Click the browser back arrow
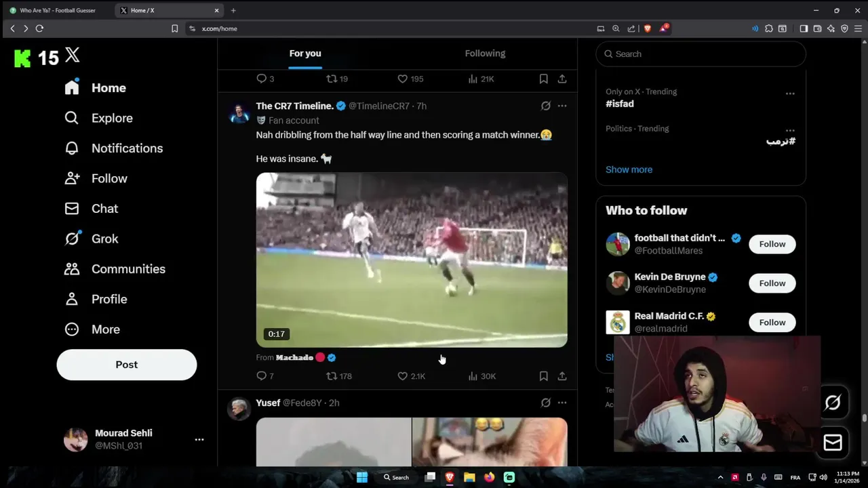 (12, 28)
